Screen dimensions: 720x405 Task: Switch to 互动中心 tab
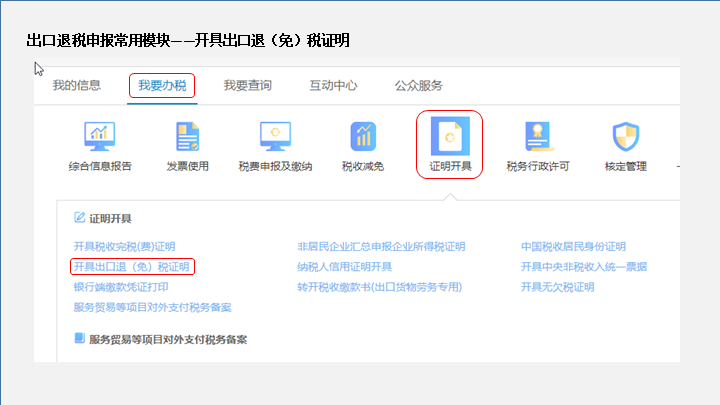[333, 85]
